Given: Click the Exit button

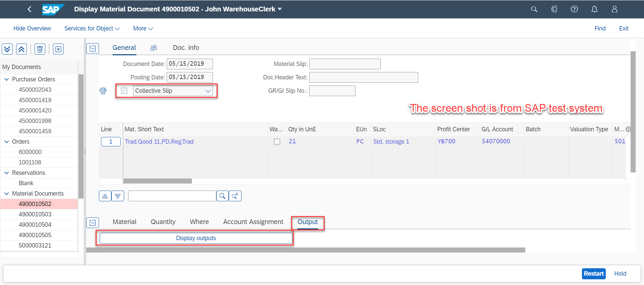Looking at the screenshot, I should (624, 28).
